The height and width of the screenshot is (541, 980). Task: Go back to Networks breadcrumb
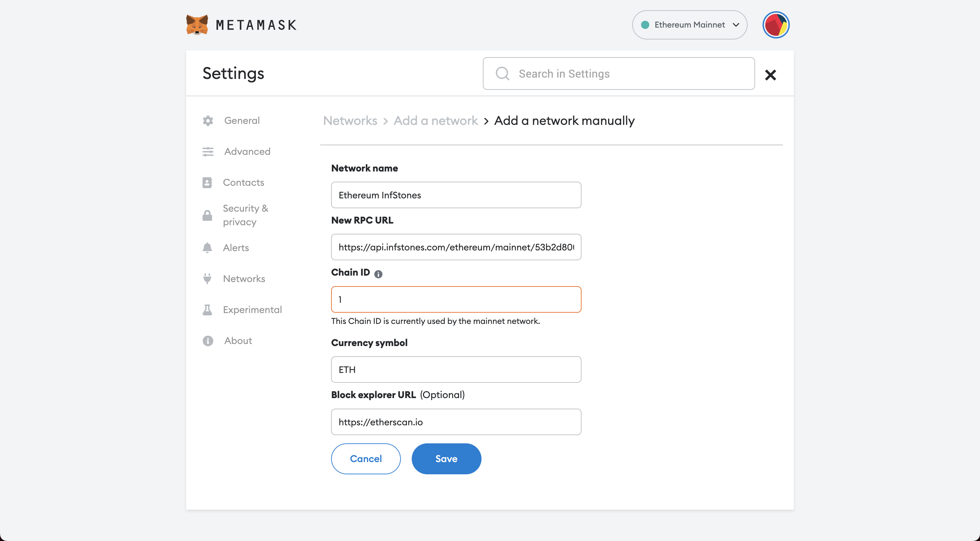pyautogui.click(x=350, y=120)
